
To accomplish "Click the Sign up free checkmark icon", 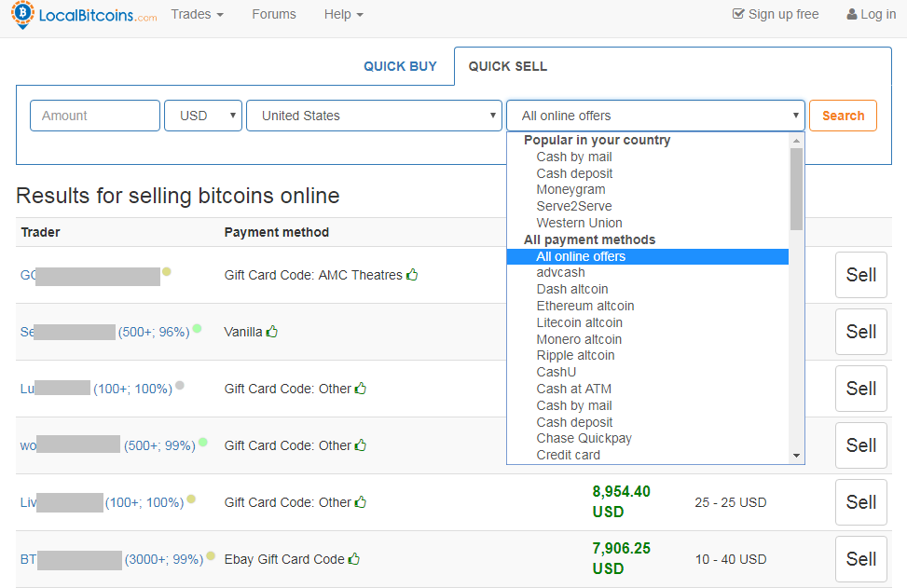I will 739,14.
